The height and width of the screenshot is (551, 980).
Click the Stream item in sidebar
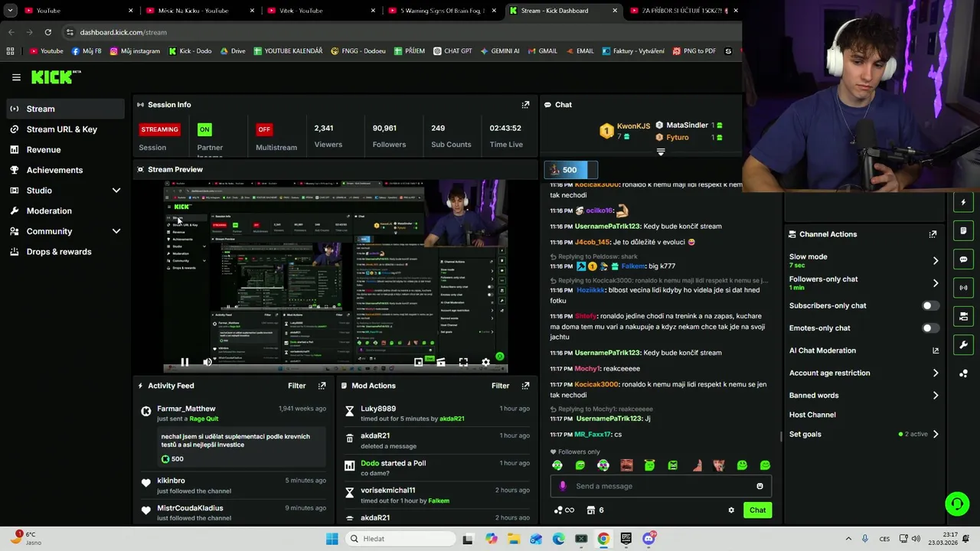click(x=65, y=109)
